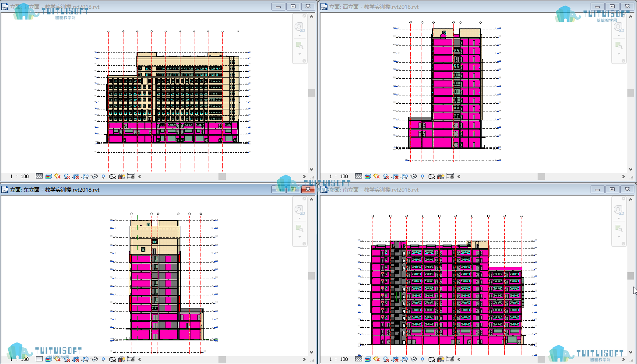Open Visual Style cube in west elevation view
637x364 pixels.
point(368,176)
